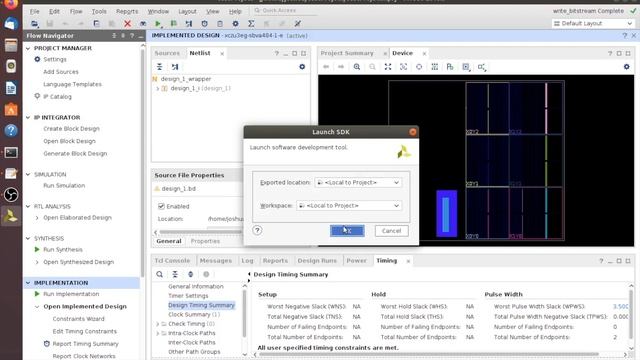Viewport: 640px width, 360px height.
Task: Switch to Properties tab in Source File Properties
Action: click(205, 241)
